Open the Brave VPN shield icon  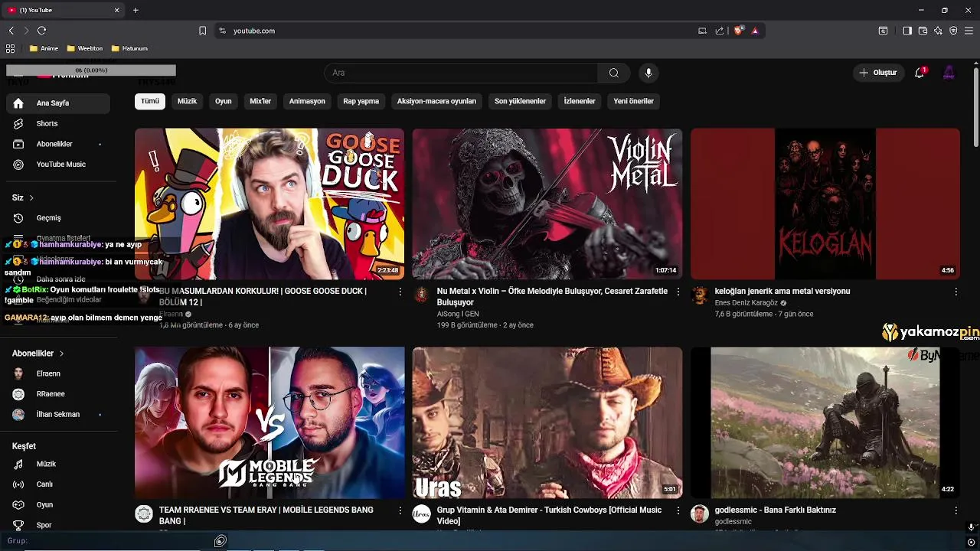tap(953, 31)
